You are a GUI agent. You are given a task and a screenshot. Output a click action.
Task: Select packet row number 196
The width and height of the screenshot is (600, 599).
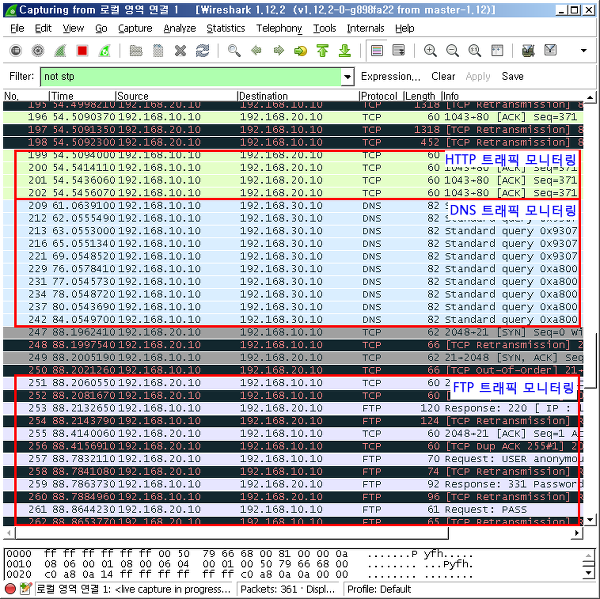(x=293, y=117)
